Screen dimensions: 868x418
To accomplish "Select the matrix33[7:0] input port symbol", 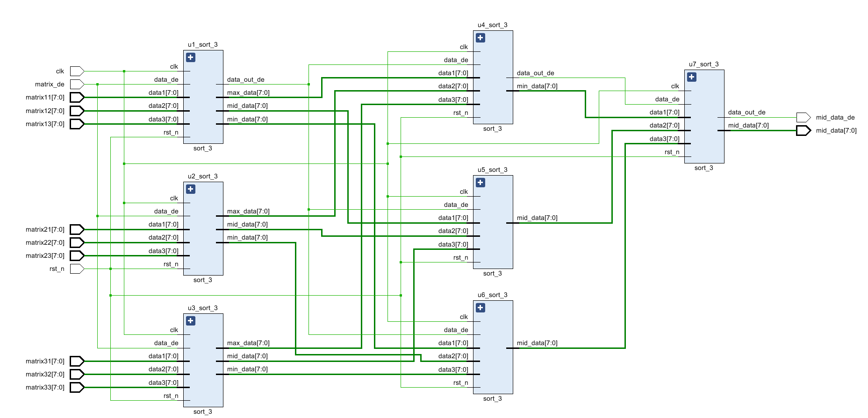I will 77,387.
